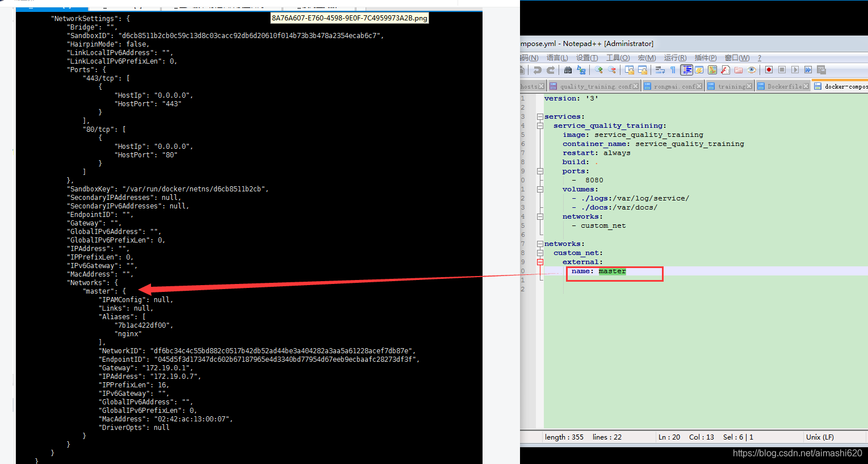The width and height of the screenshot is (868, 464).
Task: Save current recorded macro icon
Action: pyautogui.click(x=821, y=70)
